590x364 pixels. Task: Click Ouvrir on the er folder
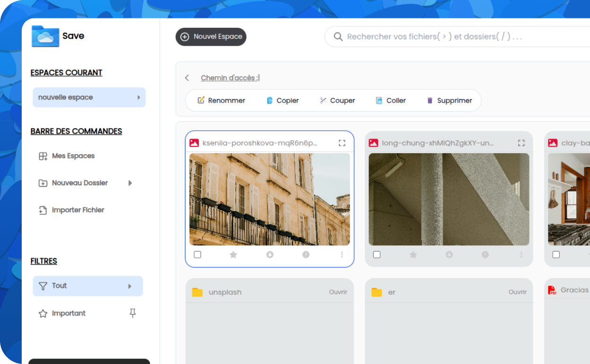[x=517, y=292]
